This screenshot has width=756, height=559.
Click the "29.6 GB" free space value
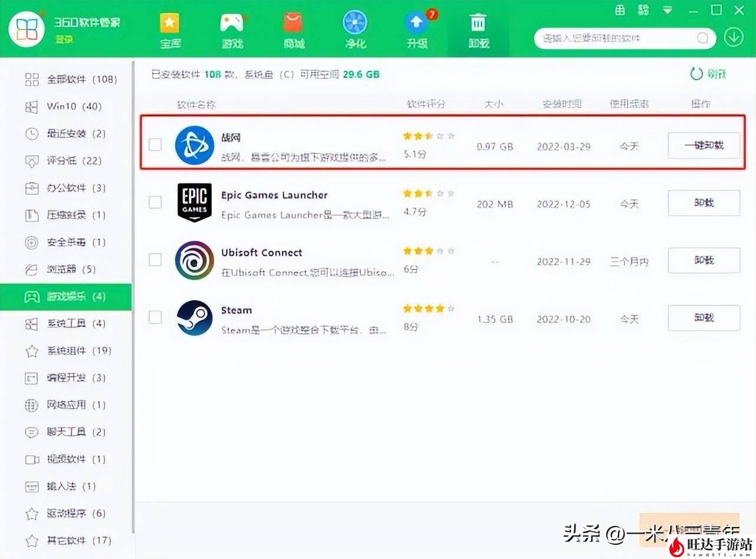pos(361,74)
